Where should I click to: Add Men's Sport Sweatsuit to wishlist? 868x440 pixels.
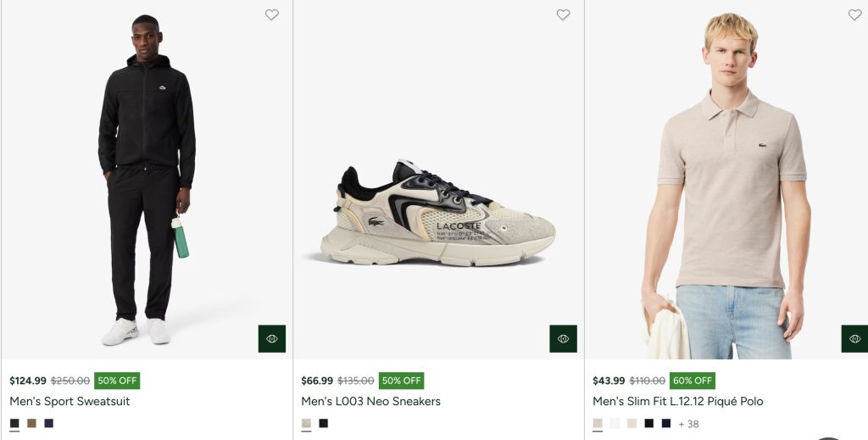point(271,14)
